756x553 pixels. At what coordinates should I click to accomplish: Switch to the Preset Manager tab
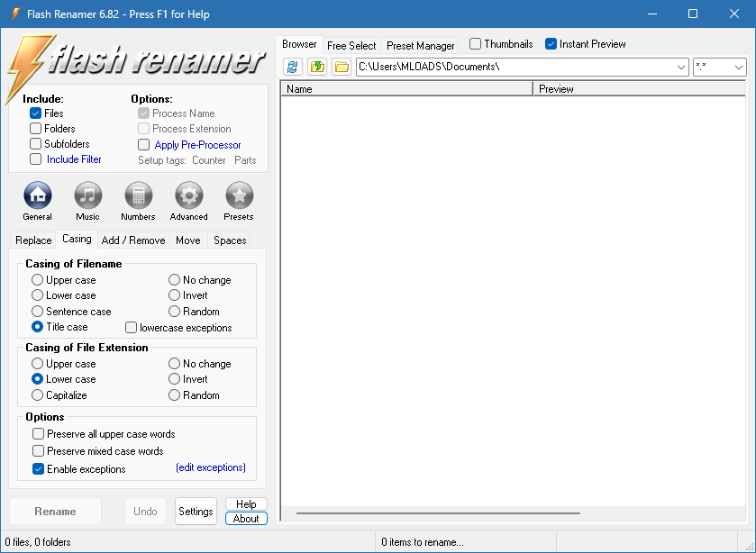(419, 44)
